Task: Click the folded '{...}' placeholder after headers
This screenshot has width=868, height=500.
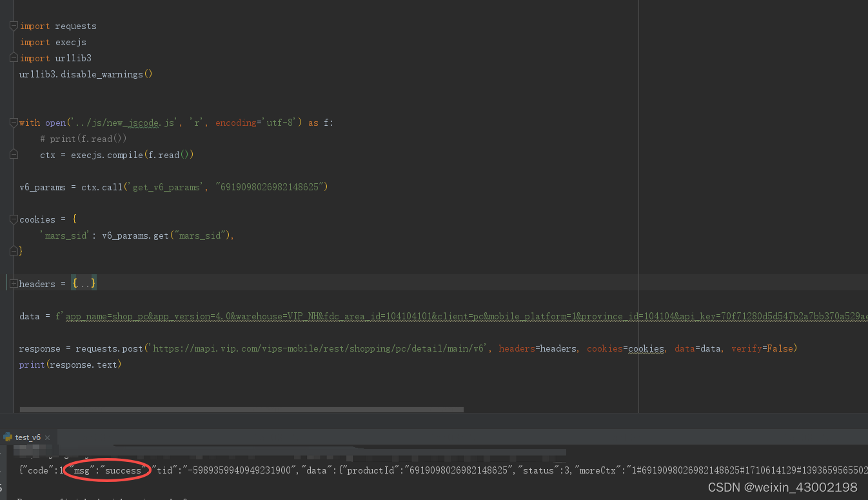Action: [84, 283]
